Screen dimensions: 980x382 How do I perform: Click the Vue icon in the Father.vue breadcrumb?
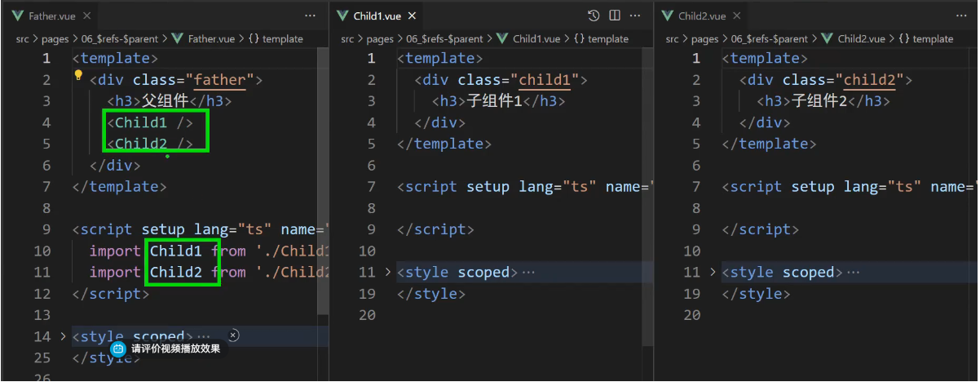[x=179, y=38]
